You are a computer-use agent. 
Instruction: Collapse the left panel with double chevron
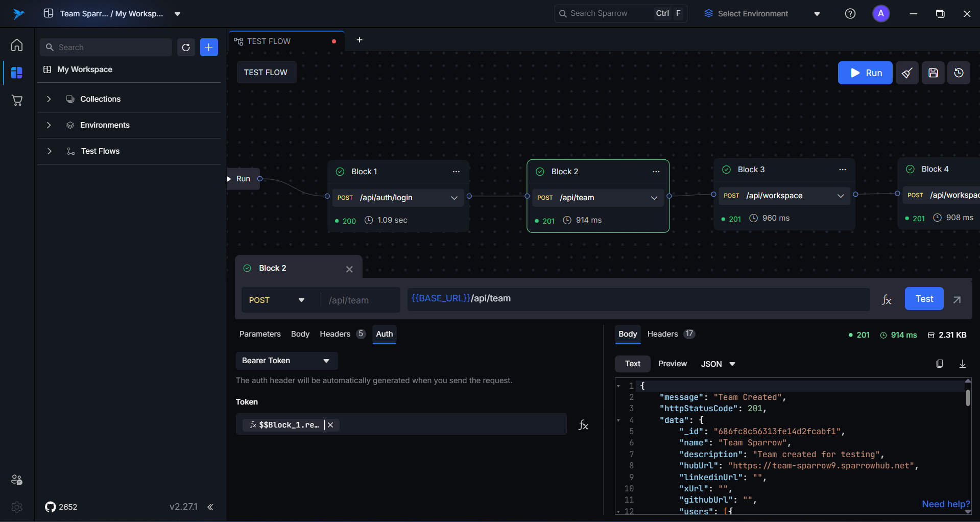point(210,507)
